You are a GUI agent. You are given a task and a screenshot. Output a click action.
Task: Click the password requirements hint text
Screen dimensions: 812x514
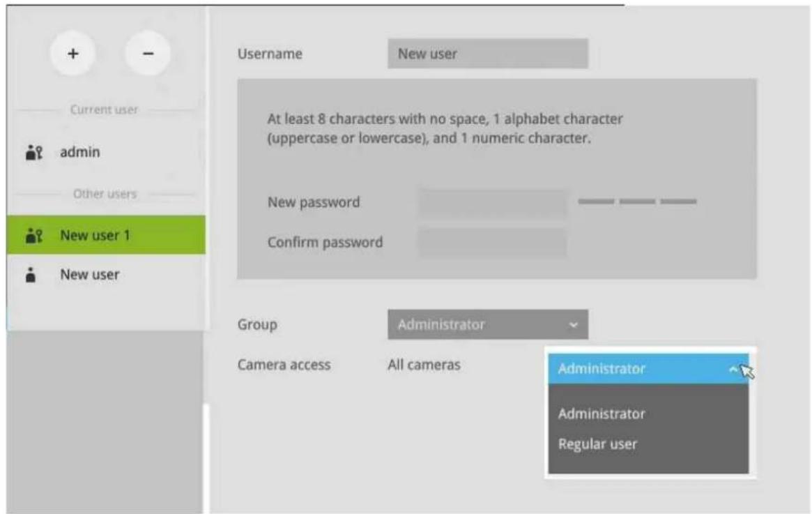pos(445,128)
